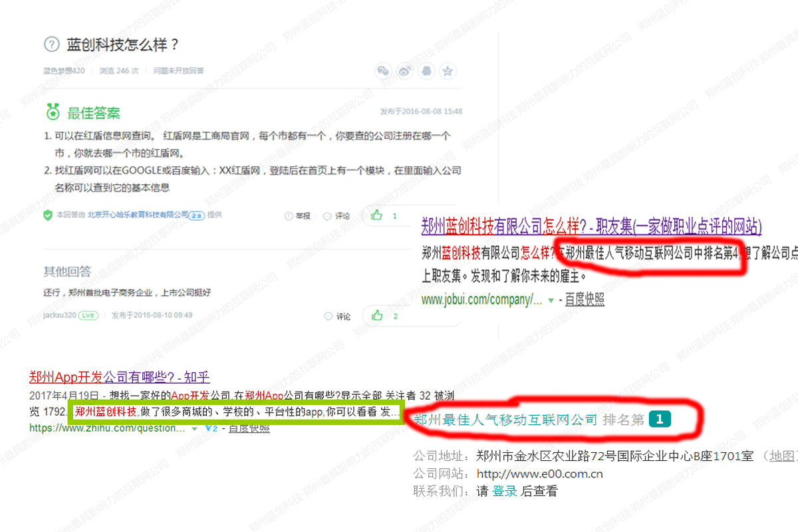The height and width of the screenshot is (532, 798).
Task: Click answer text 还行，郑州首批电子商务企业
Action: click(128, 293)
